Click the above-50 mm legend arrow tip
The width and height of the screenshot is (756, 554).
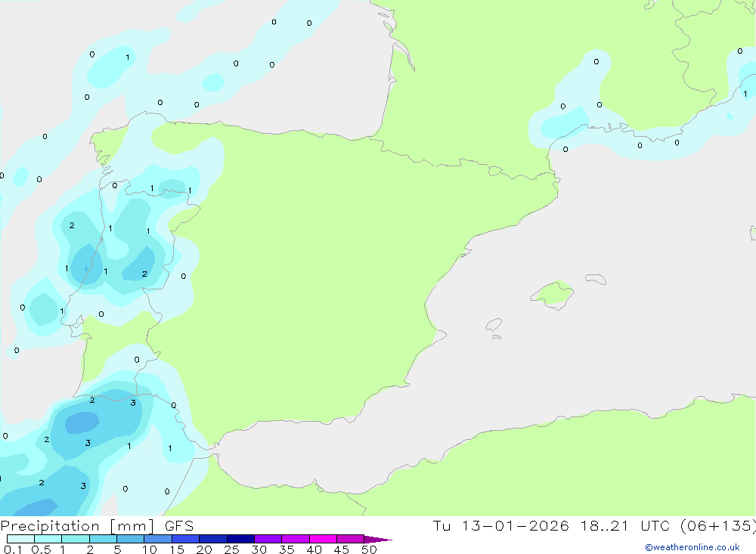click(x=377, y=540)
